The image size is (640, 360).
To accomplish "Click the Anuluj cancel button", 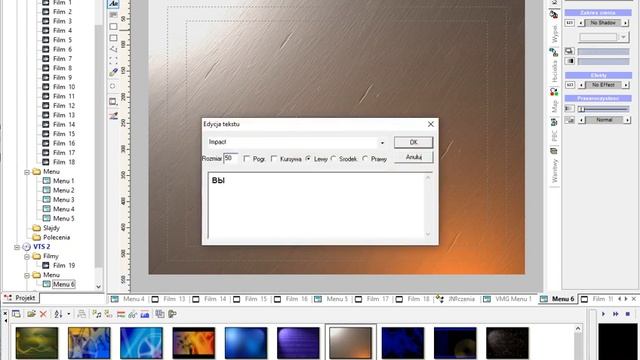I will coord(413,157).
